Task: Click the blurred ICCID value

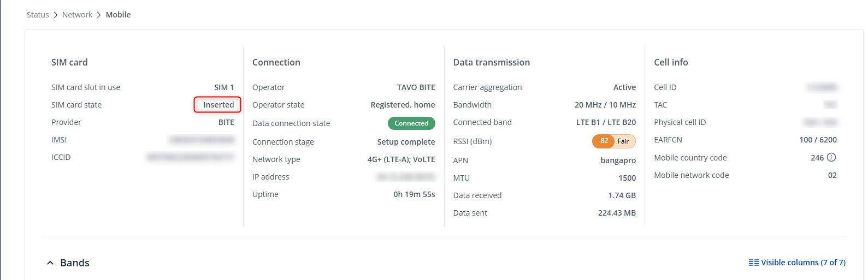Action: 190,157
